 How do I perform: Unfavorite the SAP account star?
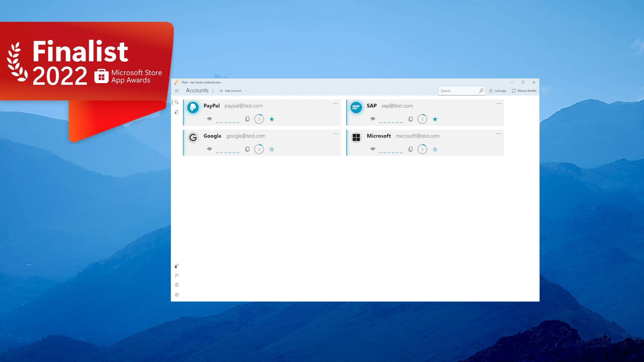[435, 119]
